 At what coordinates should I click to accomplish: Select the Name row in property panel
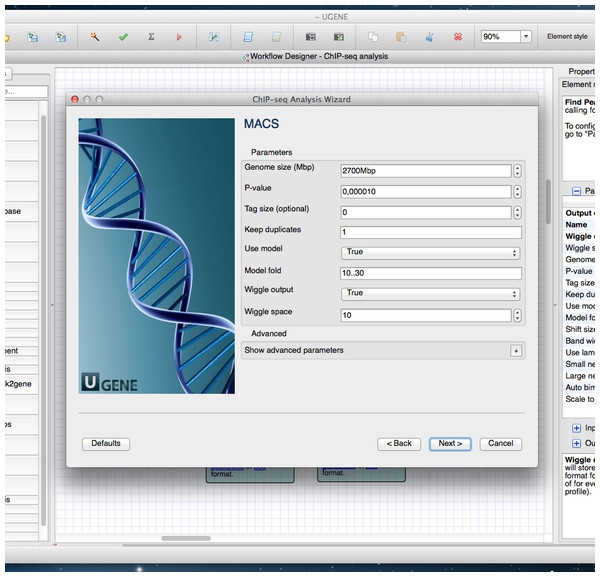tap(579, 225)
